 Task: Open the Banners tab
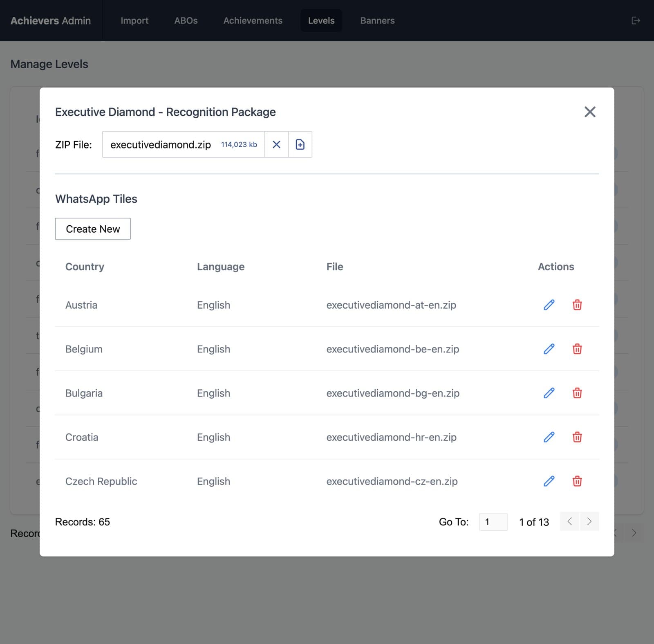pyautogui.click(x=377, y=20)
